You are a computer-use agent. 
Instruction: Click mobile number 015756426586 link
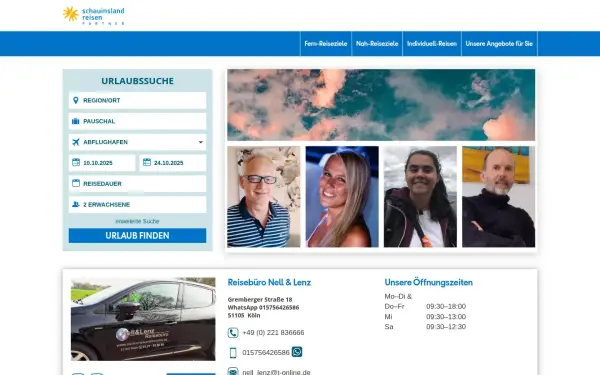point(266,352)
